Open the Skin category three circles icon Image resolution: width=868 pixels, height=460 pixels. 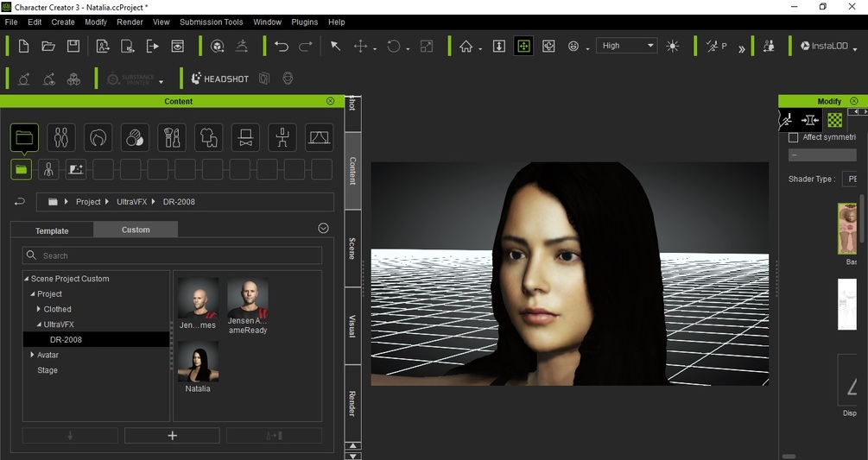(x=135, y=137)
